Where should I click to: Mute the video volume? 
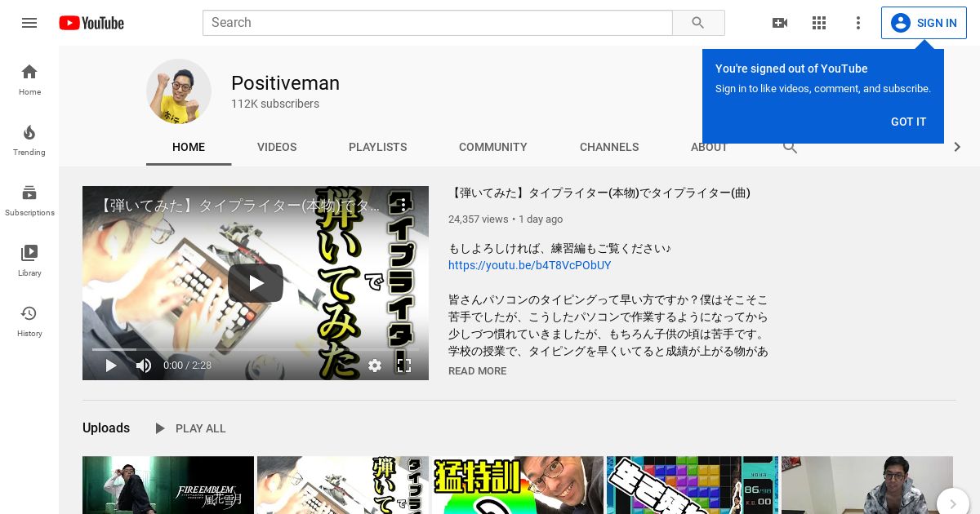[x=144, y=366]
